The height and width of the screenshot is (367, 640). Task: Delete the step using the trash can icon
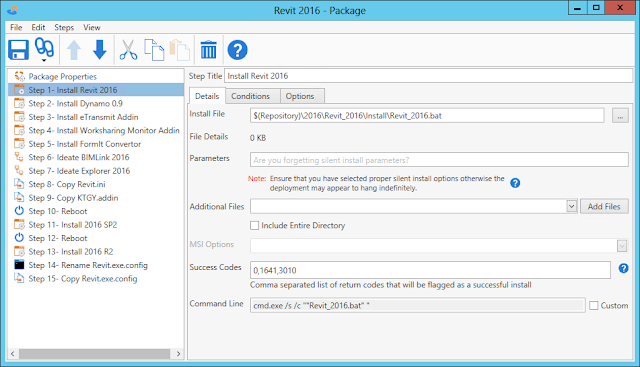click(x=209, y=50)
